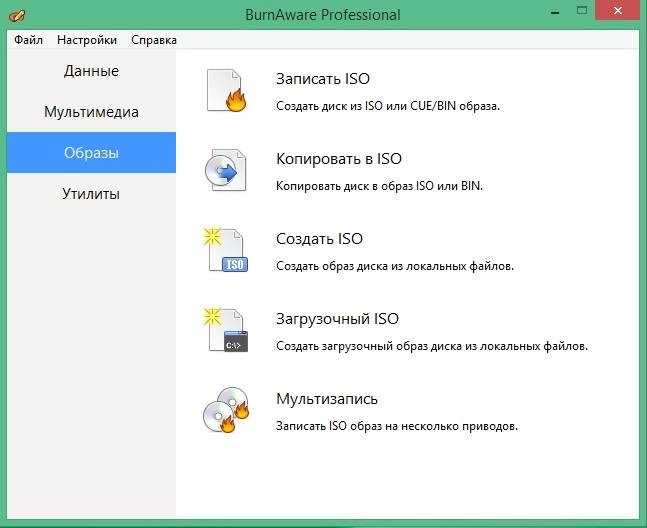This screenshot has height=528, width=647.
Task: Minimize the BurnAware Professional window
Action: tap(555, 12)
